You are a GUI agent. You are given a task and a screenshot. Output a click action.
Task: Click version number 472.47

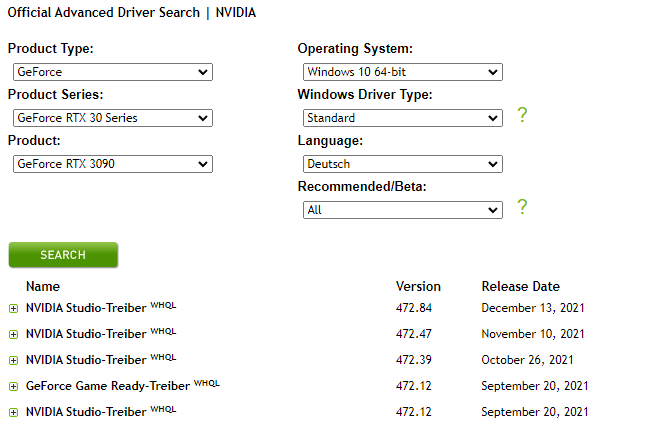[x=414, y=333]
